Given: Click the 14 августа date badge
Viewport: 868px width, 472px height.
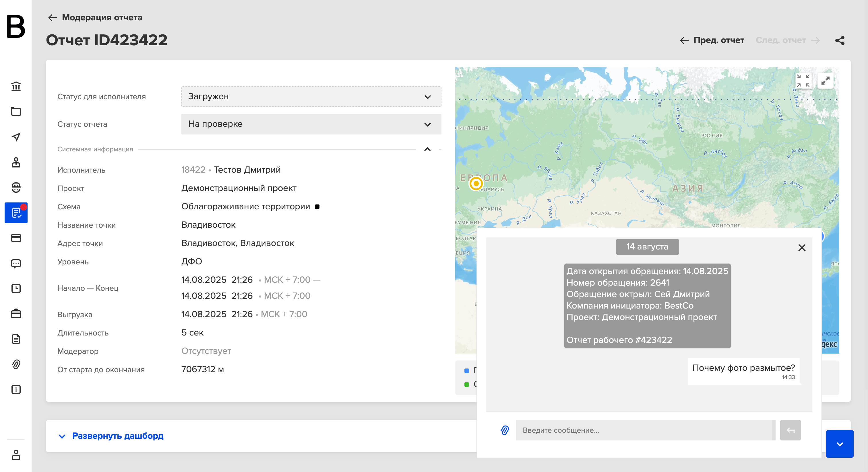Looking at the screenshot, I should click(x=647, y=247).
